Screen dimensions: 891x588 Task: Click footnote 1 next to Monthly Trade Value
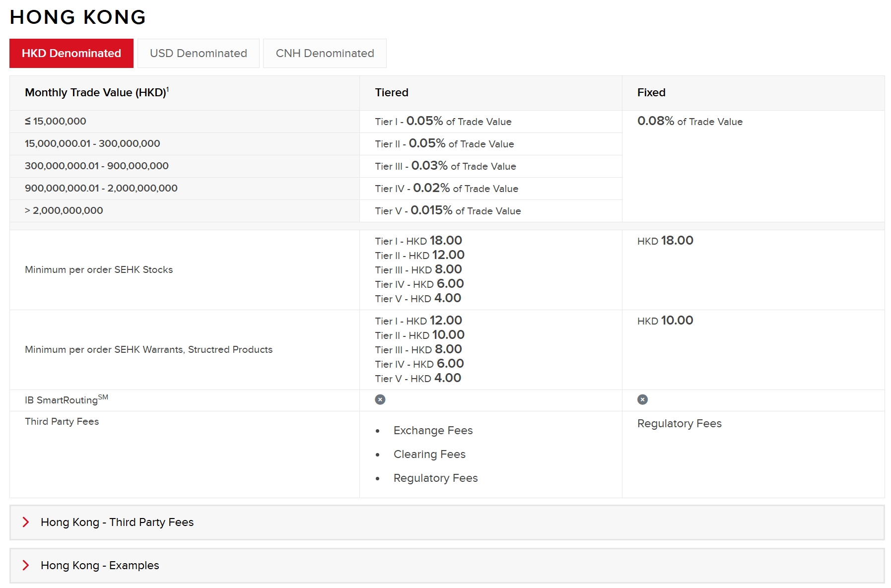(168, 89)
